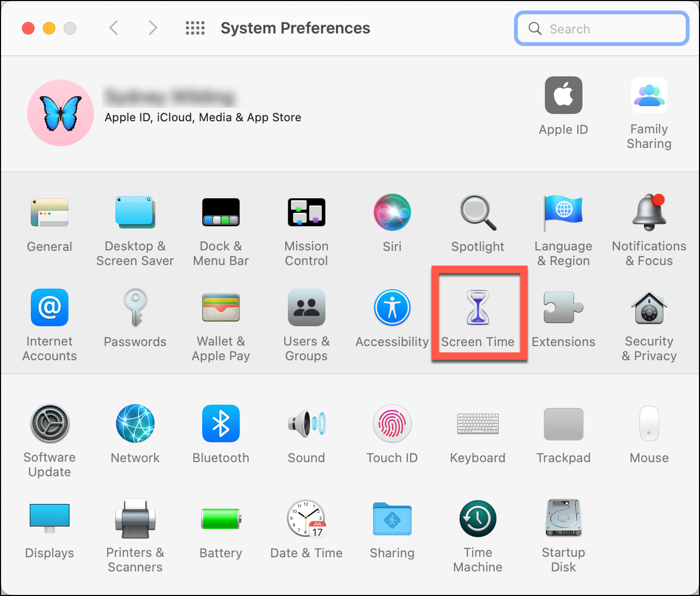
Task: Minimize window with the yellow button
Action: [x=49, y=28]
